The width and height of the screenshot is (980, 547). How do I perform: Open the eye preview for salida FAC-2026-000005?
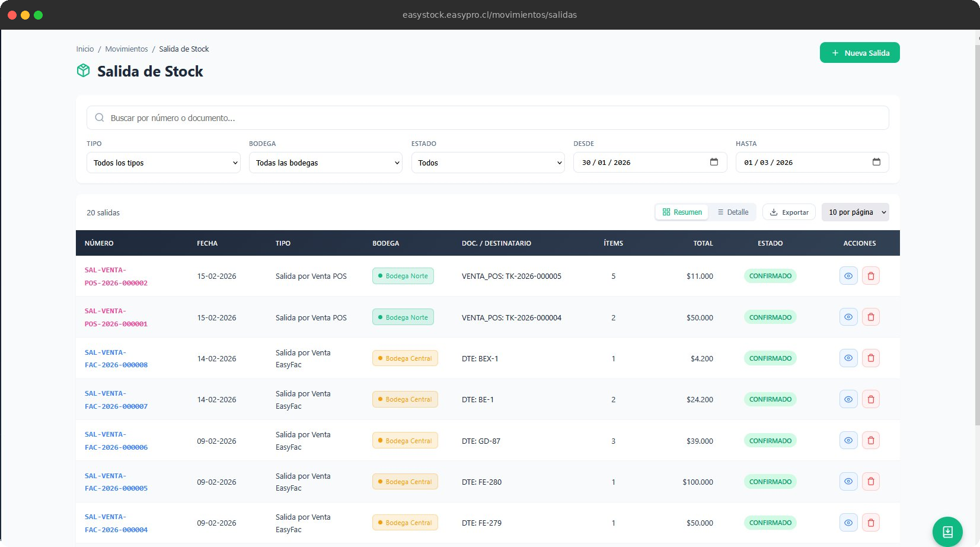click(848, 481)
